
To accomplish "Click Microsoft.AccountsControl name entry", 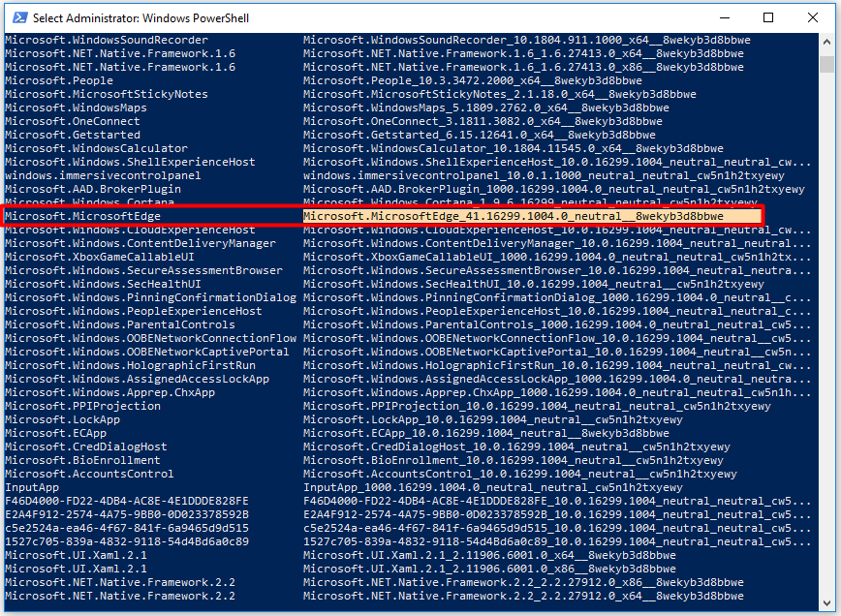I will tap(89, 474).
